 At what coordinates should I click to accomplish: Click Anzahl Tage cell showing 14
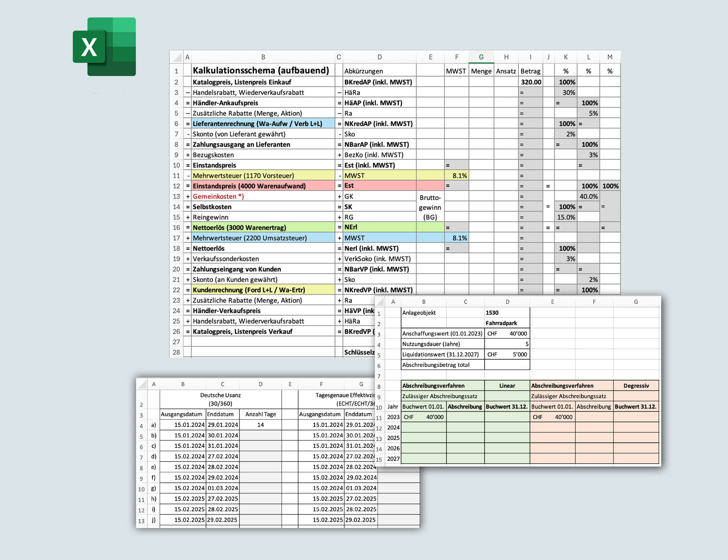click(260, 425)
